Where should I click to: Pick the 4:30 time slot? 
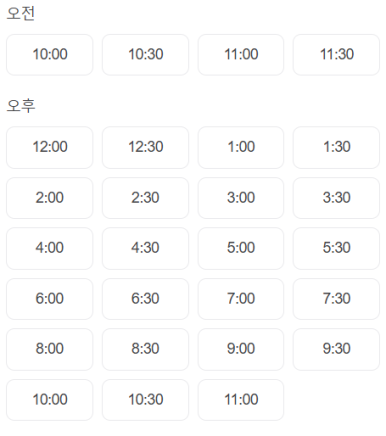(x=145, y=248)
